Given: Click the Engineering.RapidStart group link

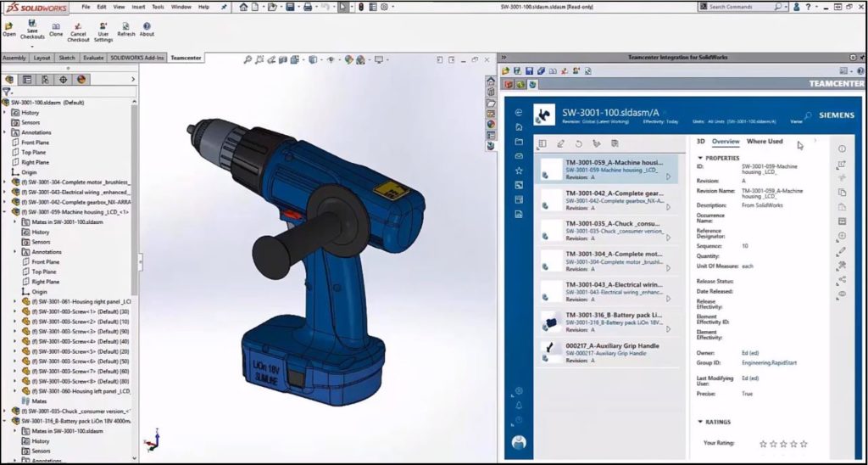Looking at the screenshot, I should point(769,363).
